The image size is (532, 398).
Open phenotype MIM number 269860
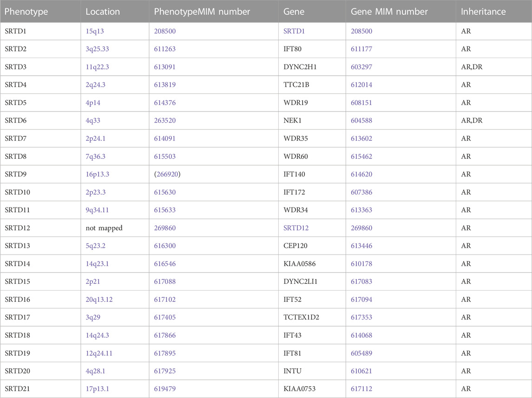click(x=165, y=228)
